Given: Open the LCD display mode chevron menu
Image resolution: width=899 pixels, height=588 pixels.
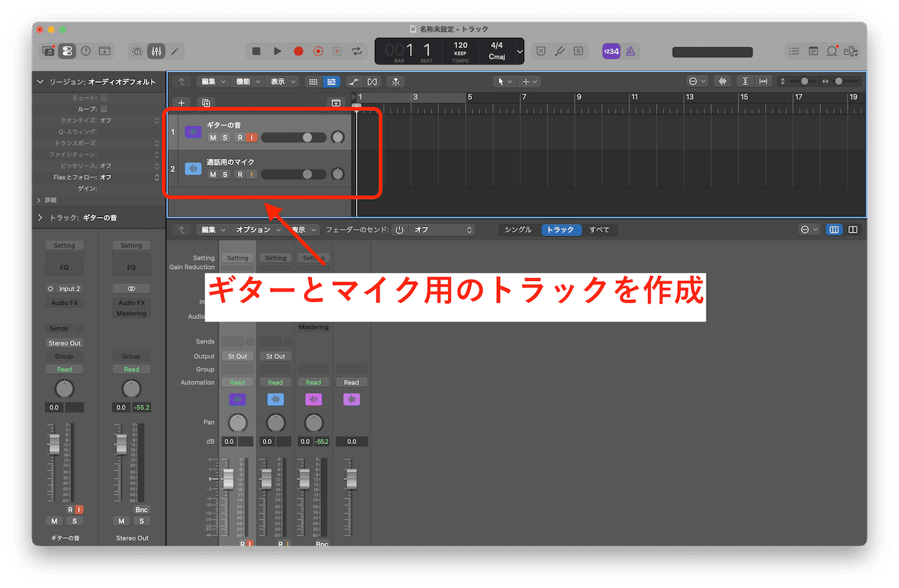Looking at the screenshot, I should pyautogui.click(x=520, y=51).
